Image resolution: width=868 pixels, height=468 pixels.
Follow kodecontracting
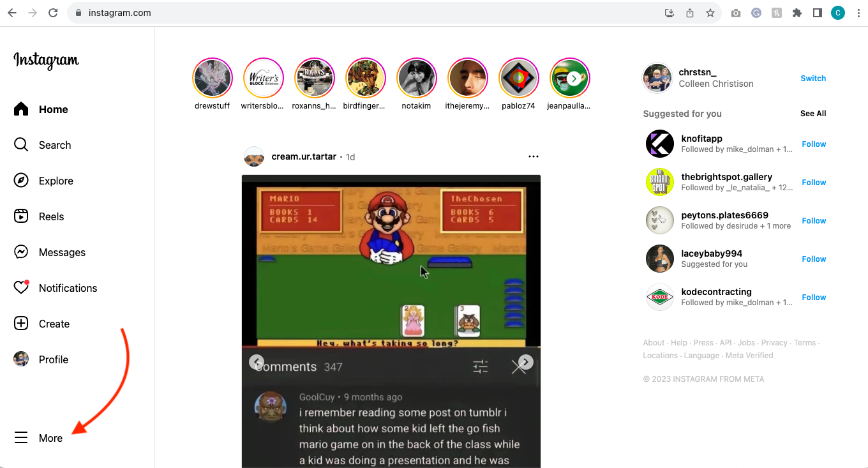pos(814,298)
